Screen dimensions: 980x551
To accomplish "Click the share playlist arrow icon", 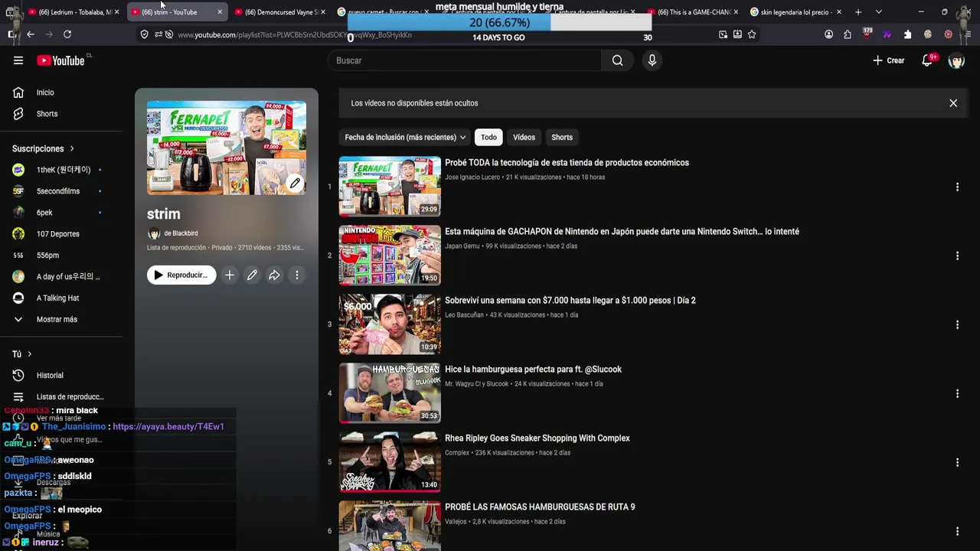I will click(274, 275).
